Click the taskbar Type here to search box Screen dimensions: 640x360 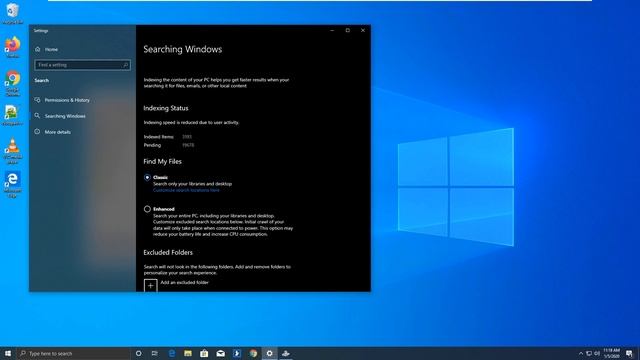(73, 353)
